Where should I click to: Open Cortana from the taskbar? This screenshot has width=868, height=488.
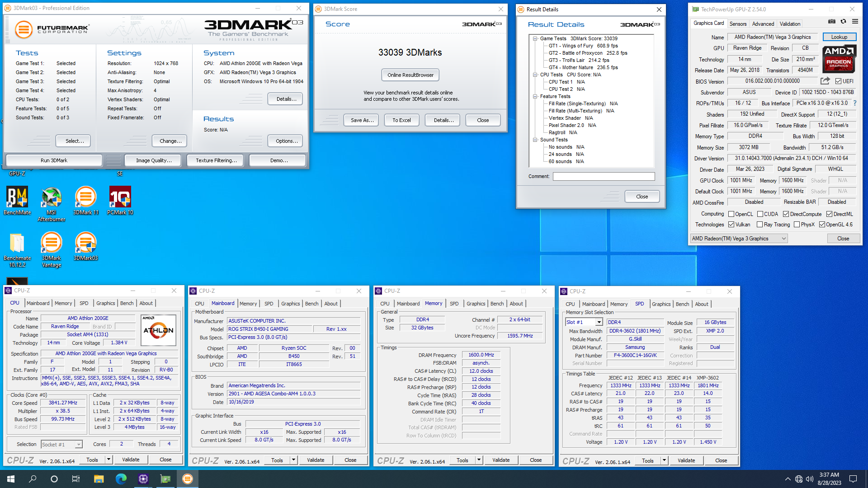[x=54, y=479]
